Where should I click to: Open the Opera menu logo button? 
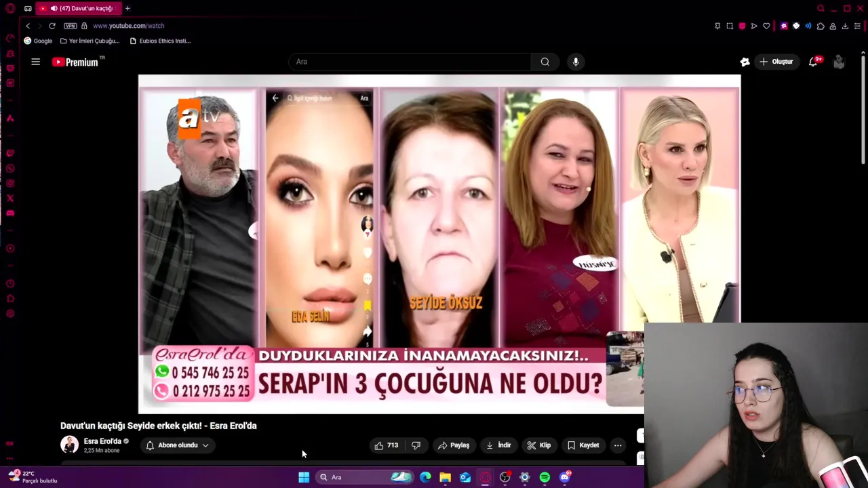[10, 8]
